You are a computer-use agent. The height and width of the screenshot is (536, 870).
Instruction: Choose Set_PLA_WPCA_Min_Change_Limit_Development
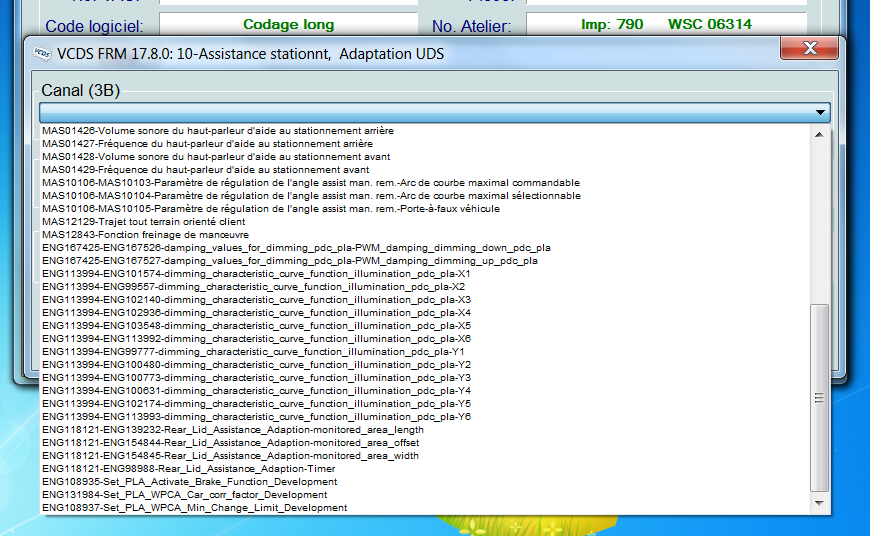tap(194, 508)
